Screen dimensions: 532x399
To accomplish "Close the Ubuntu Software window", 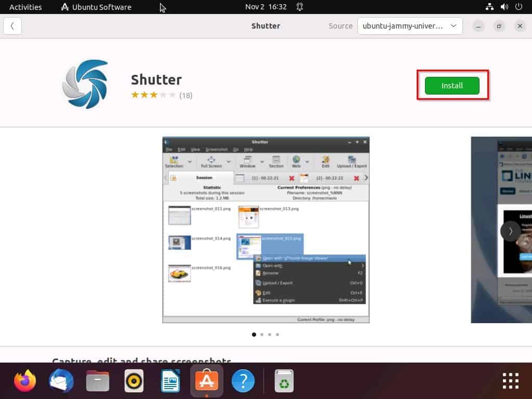I will pyautogui.click(x=520, y=26).
